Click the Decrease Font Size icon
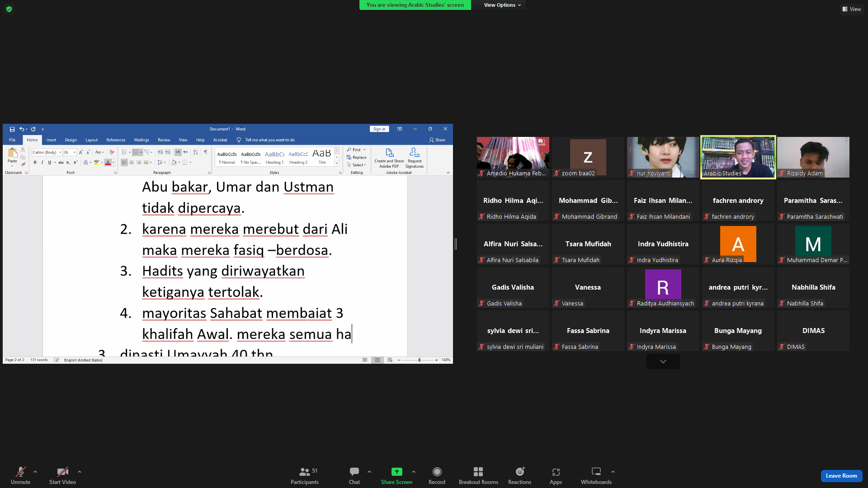This screenshot has height=488, width=868. coord(88,153)
